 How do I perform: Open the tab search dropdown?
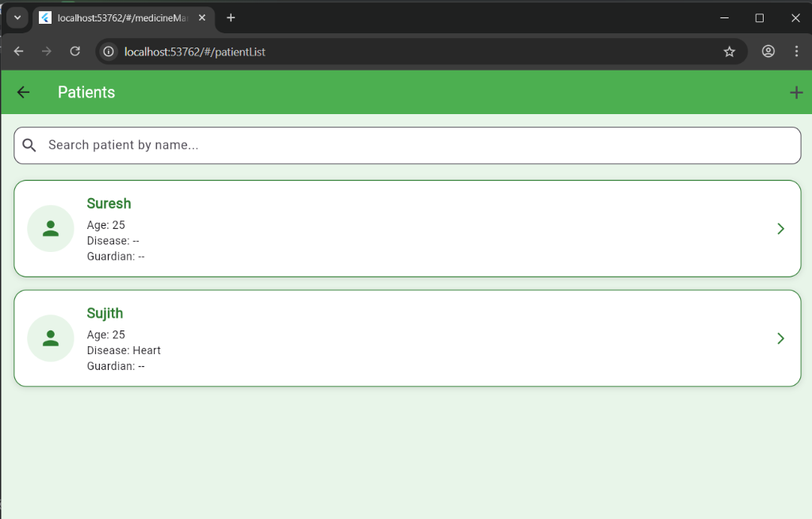point(17,17)
